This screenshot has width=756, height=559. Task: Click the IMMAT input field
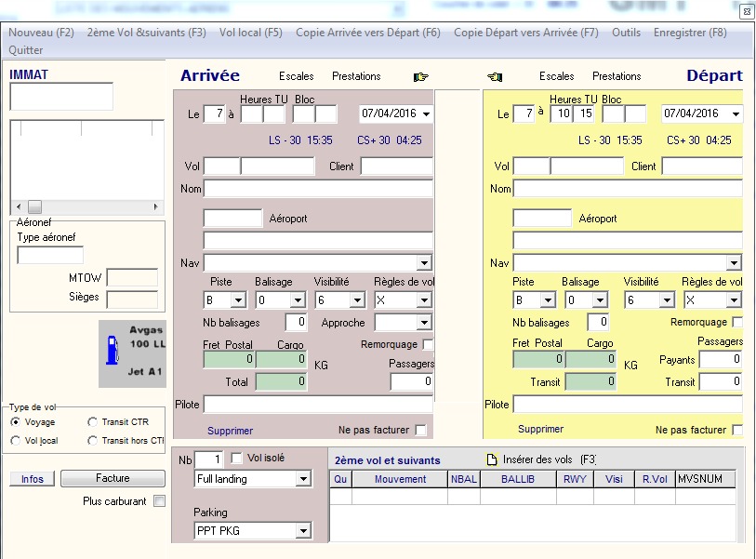[61, 96]
